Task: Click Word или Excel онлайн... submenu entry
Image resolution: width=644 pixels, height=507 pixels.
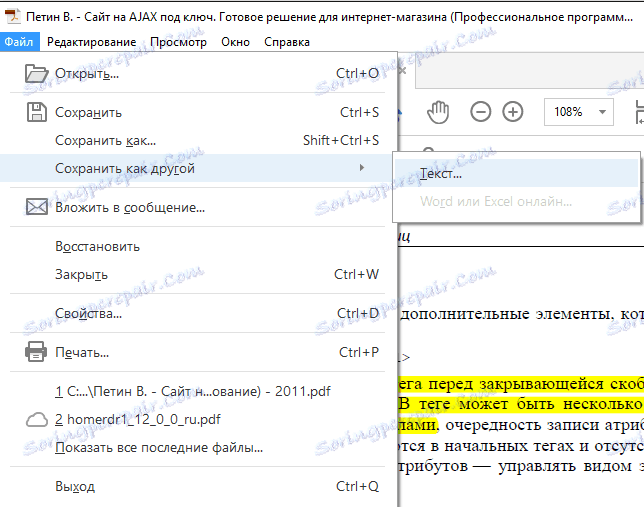Action: tap(516, 201)
